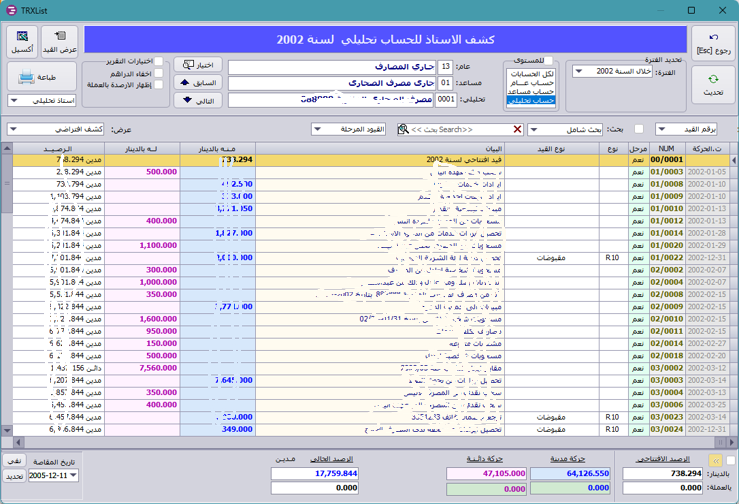Select entry number 03/0024
739x504 pixels.
pos(666,430)
